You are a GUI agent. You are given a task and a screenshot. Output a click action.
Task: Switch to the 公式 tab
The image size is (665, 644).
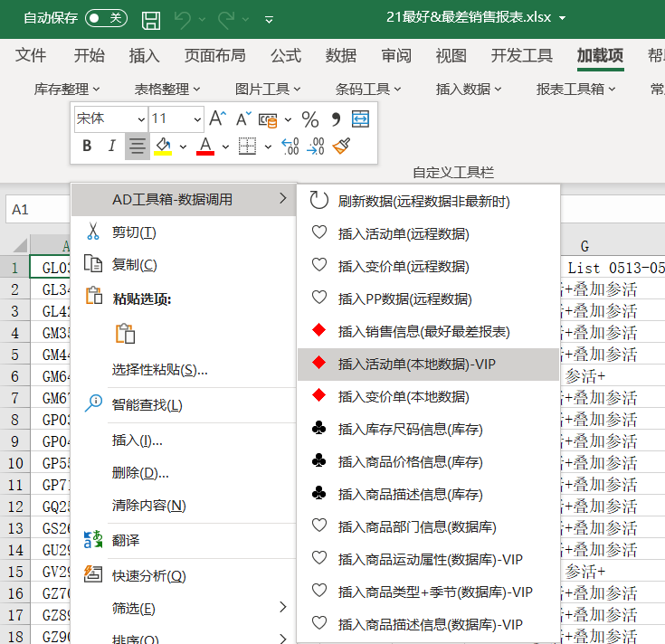tap(286, 55)
